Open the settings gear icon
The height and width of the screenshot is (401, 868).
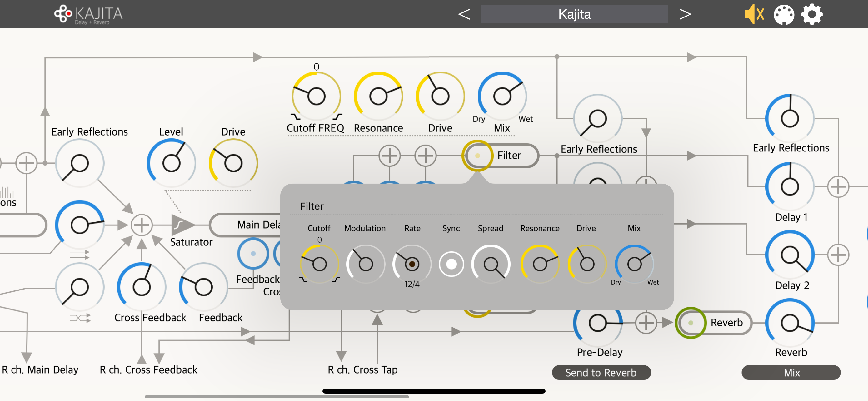click(811, 14)
